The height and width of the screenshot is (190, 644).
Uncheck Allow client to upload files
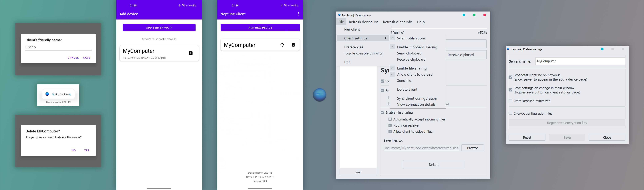coord(390,132)
